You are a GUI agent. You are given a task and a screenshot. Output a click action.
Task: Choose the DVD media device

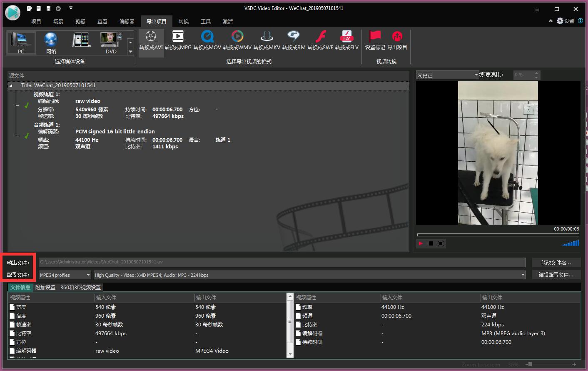click(111, 43)
